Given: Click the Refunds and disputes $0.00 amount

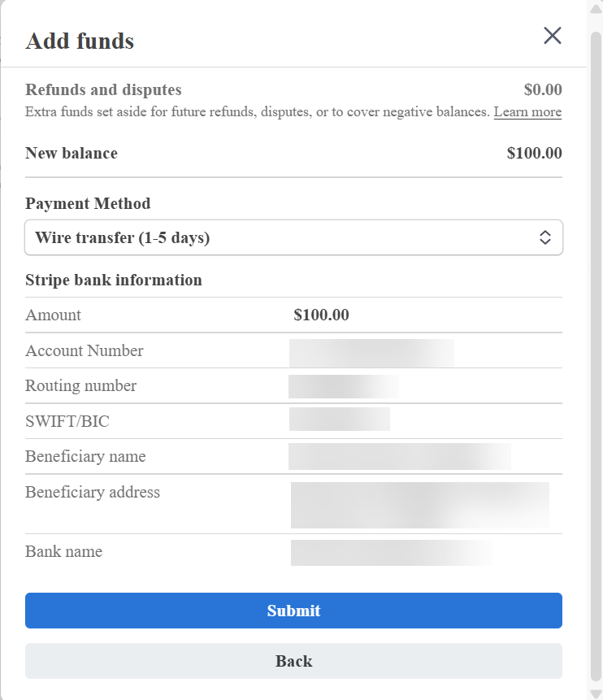Looking at the screenshot, I should (x=543, y=90).
